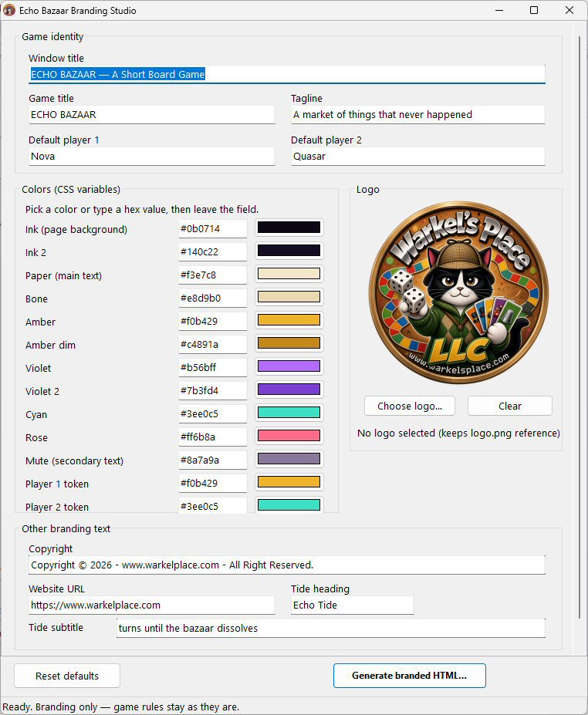The height and width of the screenshot is (715, 588).
Task: Edit the Tide heading field
Action: point(352,605)
